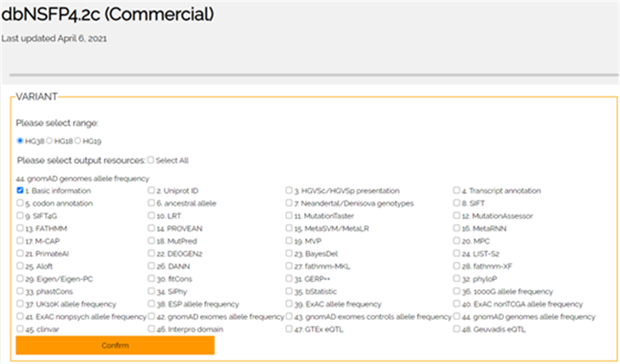The height and width of the screenshot is (364, 620).
Task: Check the 1000G allele frequency option
Action: pyautogui.click(x=457, y=291)
